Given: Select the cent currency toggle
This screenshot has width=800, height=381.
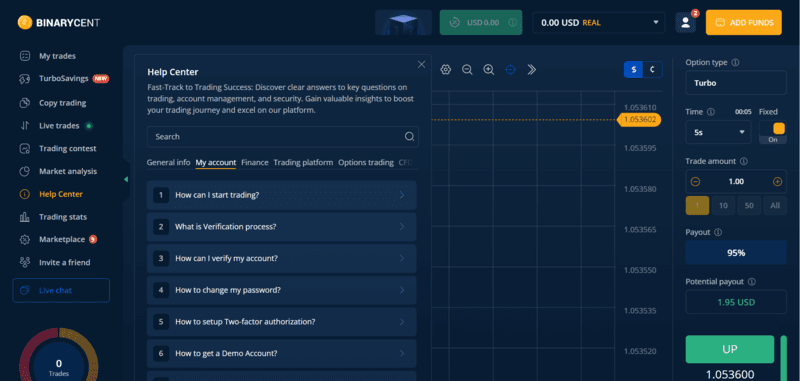Looking at the screenshot, I should (x=653, y=70).
